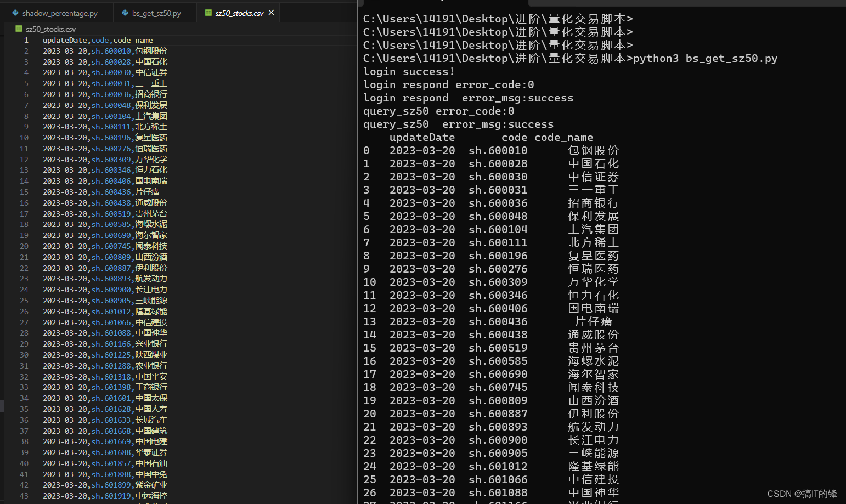Image resolution: width=846 pixels, height=504 pixels.
Task: Click the CSV row with 国电南瑞
Action: click(105, 181)
